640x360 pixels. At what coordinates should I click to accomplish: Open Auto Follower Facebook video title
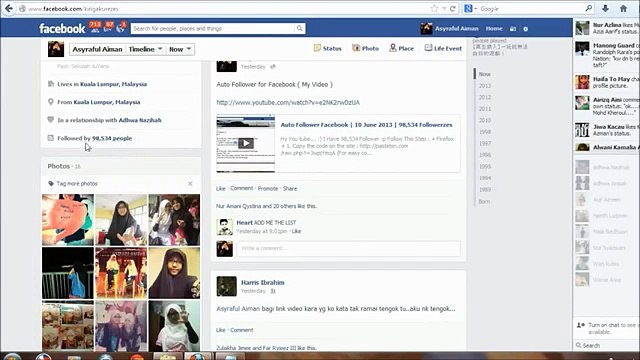click(366, 125)
